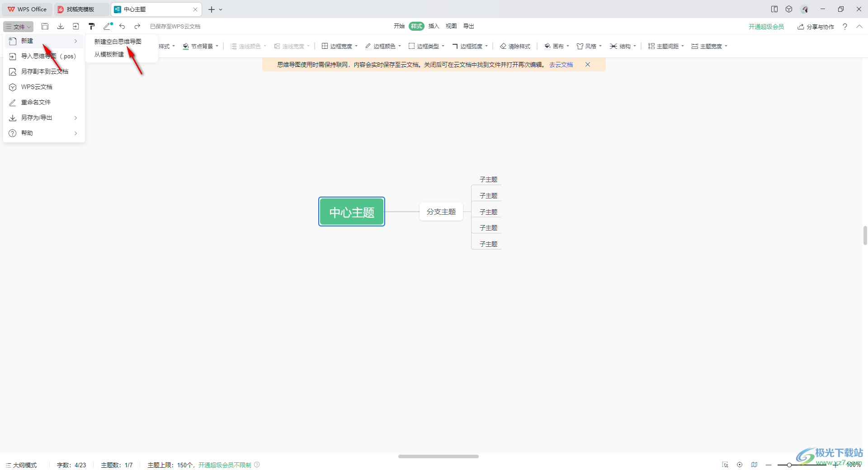Click the zoom slider handle

789,465
